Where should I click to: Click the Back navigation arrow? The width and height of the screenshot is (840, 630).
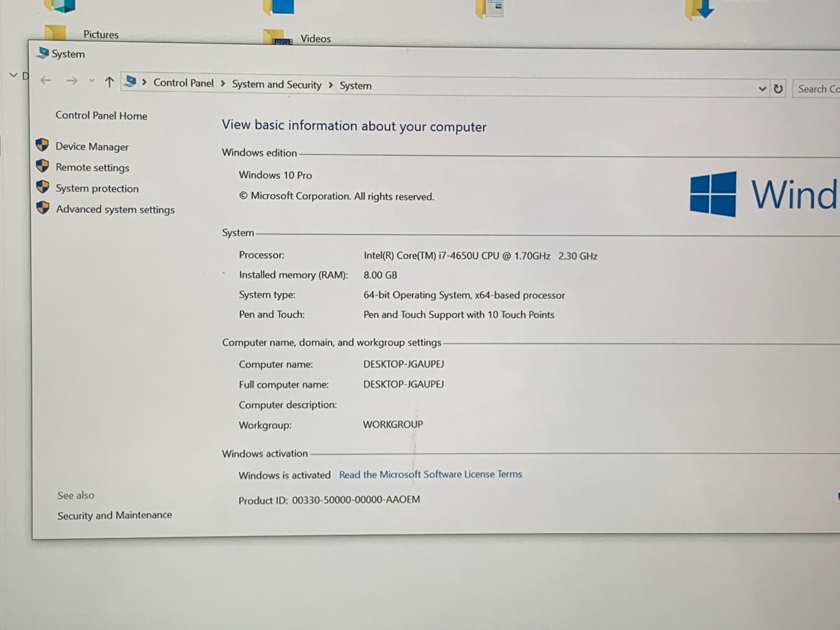[x=46, y=80]
